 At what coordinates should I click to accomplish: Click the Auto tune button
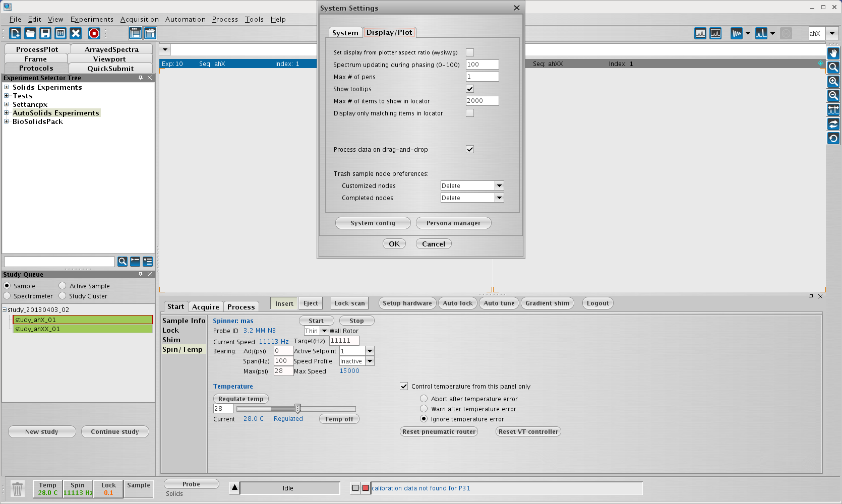[x=499, y=303]
